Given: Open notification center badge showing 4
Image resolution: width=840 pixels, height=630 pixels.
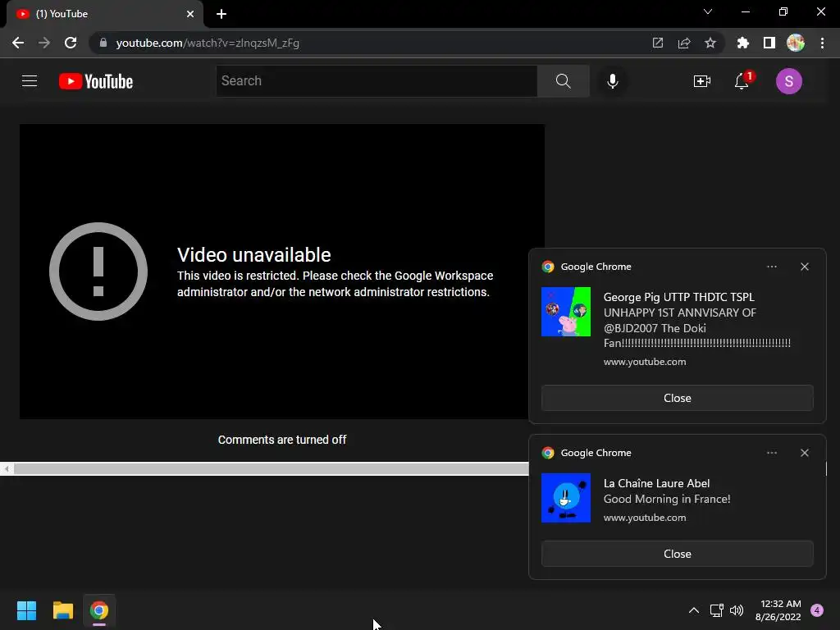Looking at the screenshot, I should (x=817, y=610).
